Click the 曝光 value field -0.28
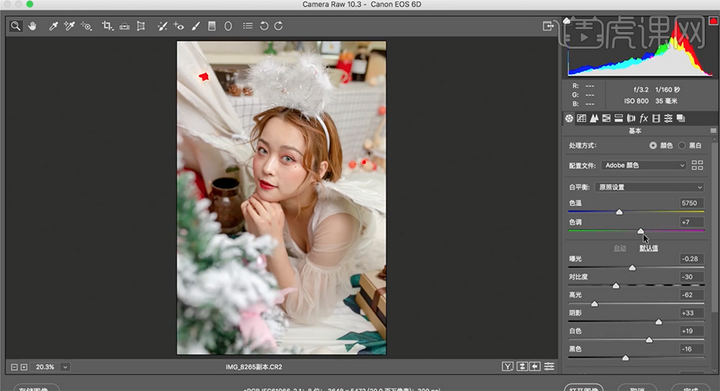This screenshot has width=720, height=391. point(691,259)
